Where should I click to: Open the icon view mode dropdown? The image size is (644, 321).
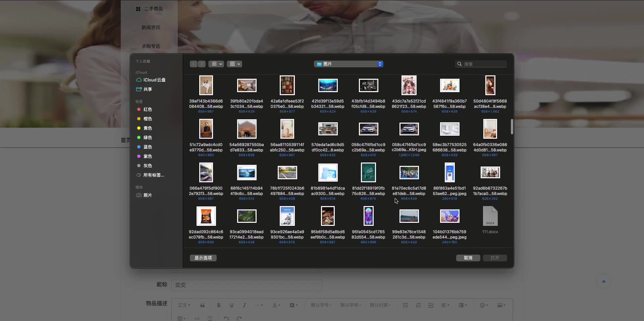pyautogui.click(x=216, y=64)
